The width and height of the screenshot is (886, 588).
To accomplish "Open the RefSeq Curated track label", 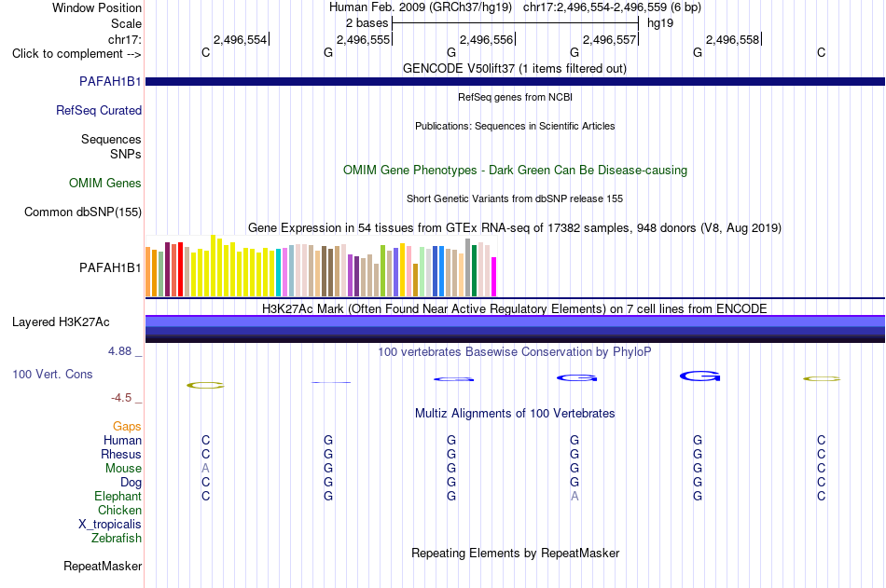I will coord(98,111).
